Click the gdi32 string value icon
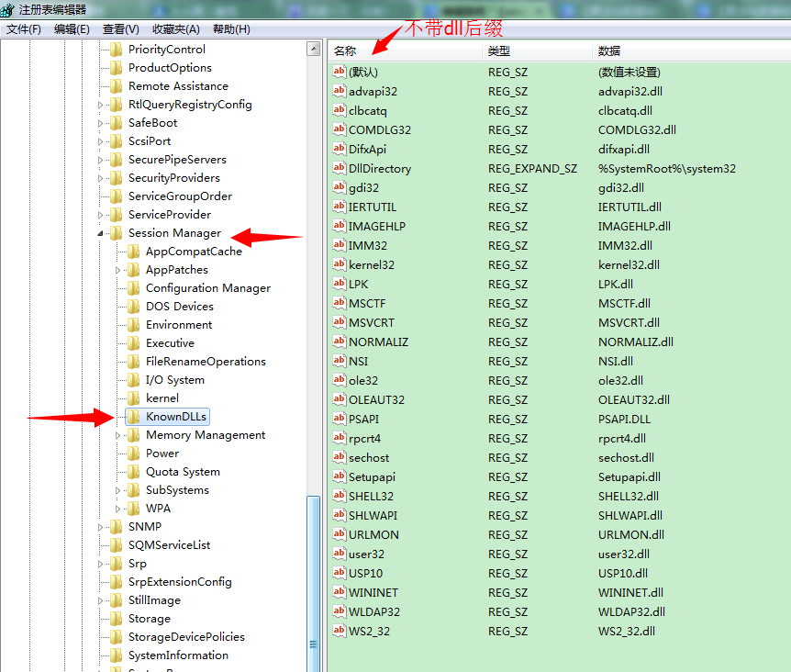The width and height of the screenshot is (791, 672). 339,187
